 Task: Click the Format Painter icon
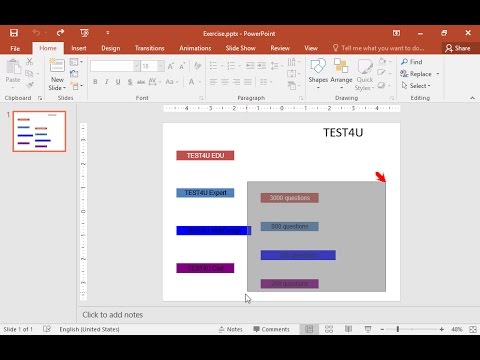point(29,85)
